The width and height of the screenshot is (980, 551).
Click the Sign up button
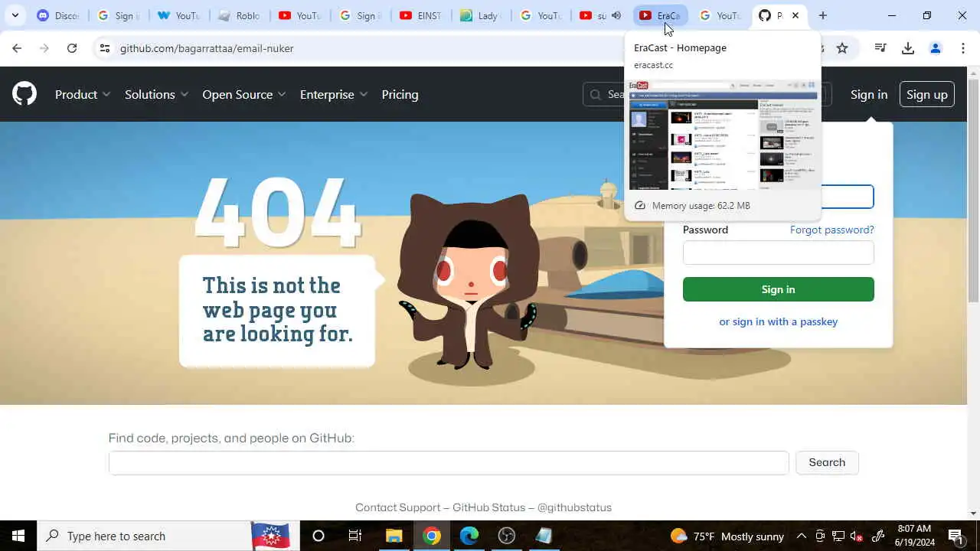(x=927, y=94)
